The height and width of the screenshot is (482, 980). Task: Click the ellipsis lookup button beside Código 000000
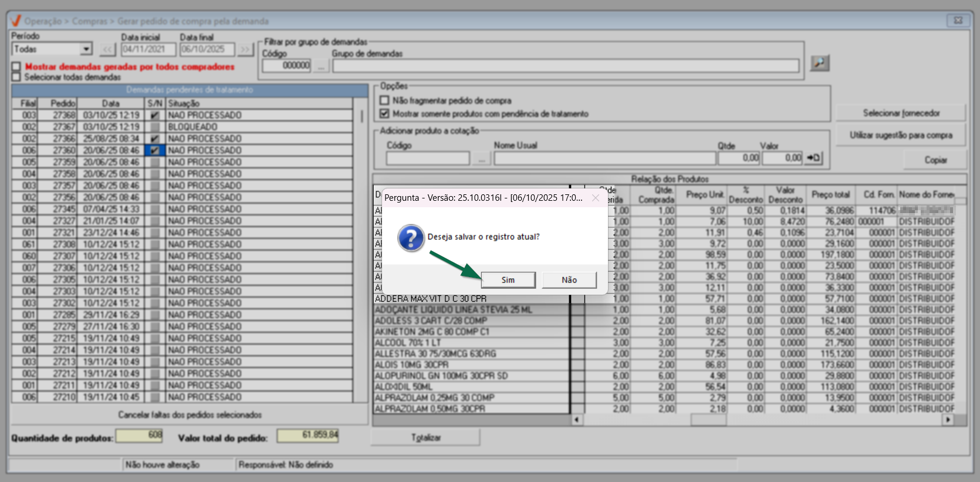(x=320, y=66)
